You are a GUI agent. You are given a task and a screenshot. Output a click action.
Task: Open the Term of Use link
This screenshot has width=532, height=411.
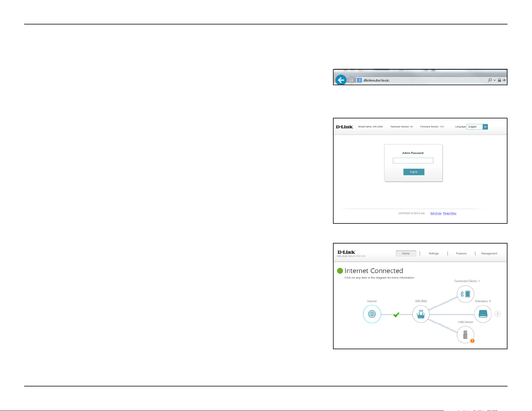click(x=436, y=213)
